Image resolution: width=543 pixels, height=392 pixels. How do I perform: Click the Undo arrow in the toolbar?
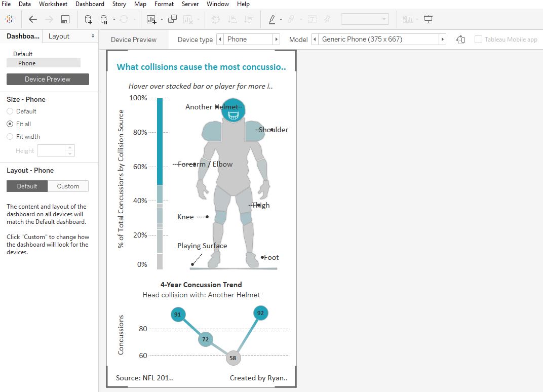pos(32,19)
